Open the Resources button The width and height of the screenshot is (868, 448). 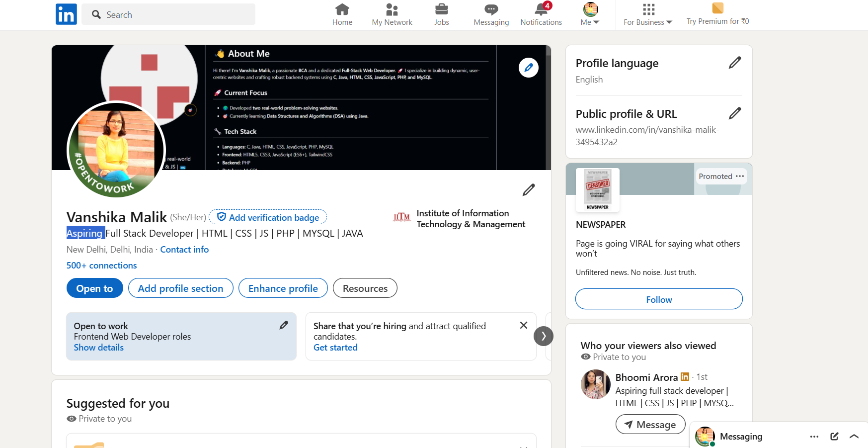coord(365,288)
